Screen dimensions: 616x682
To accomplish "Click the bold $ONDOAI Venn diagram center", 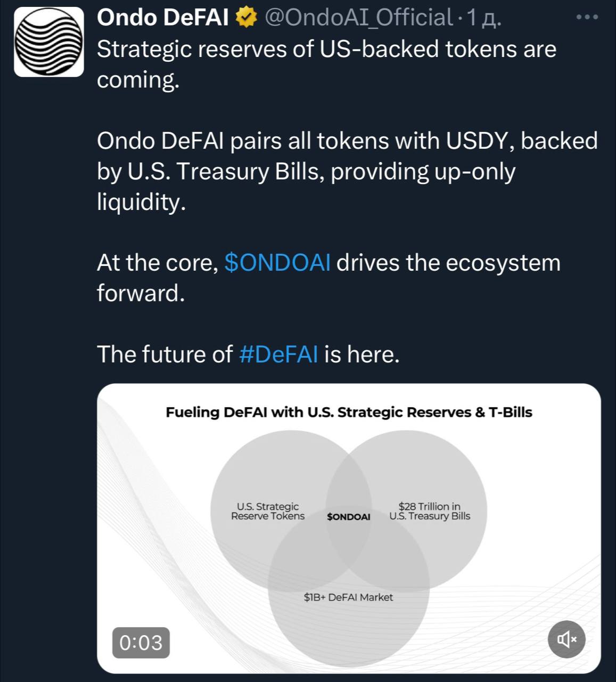I will (349, 517).
